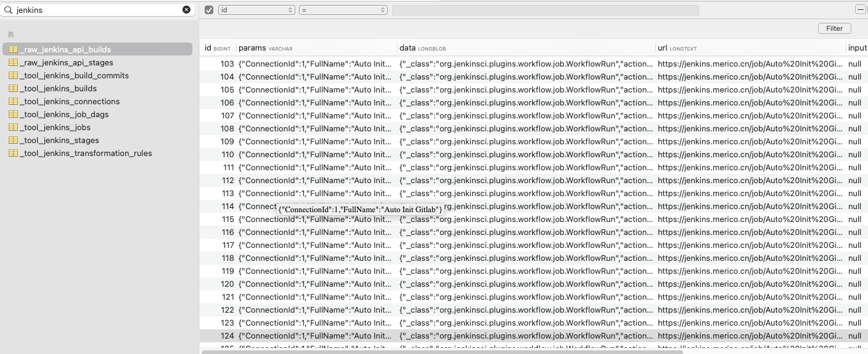
Task: Clear the jenkins search text
Action: (186, 10)
